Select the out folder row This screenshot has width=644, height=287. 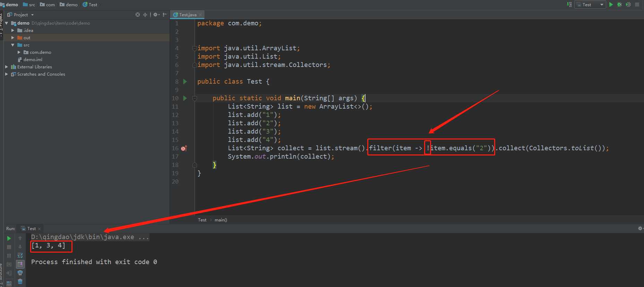(86, 38)
